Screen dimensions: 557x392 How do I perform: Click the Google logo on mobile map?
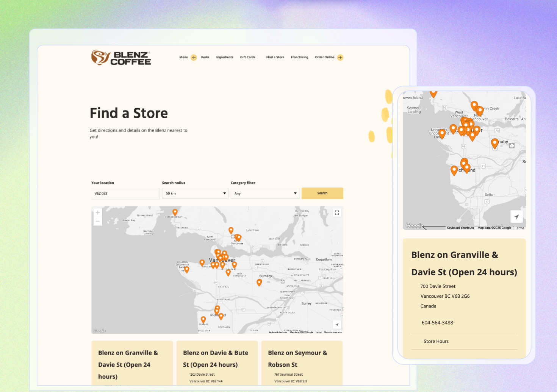click(415, 226)
